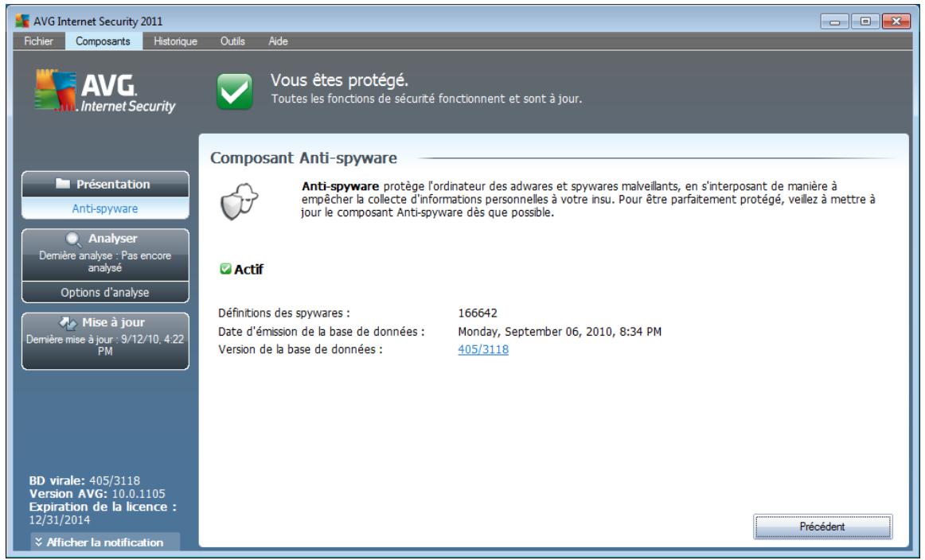Image resolution: width=925 pixels, height=560 pixels.
Task: Launch Mise à jour update
Action: pyautogui.click(x=105, y=341)
